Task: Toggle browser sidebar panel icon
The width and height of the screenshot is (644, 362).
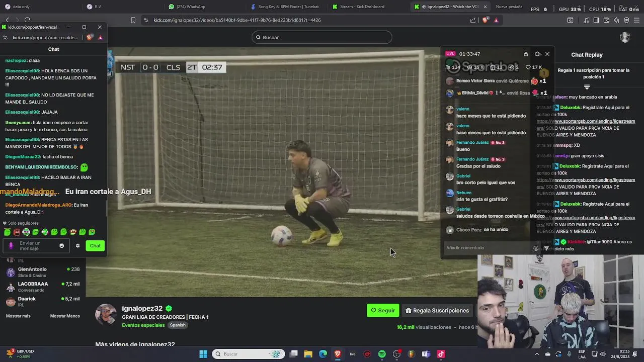Action: pyautogui.click(x=596, y=20)
